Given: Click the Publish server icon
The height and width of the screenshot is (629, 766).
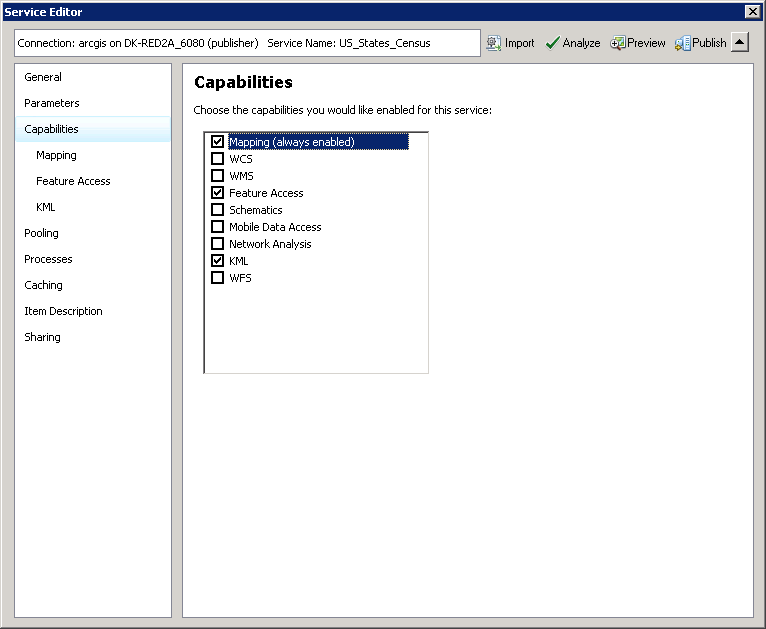Looking at the screenshot, I should 682,43.
